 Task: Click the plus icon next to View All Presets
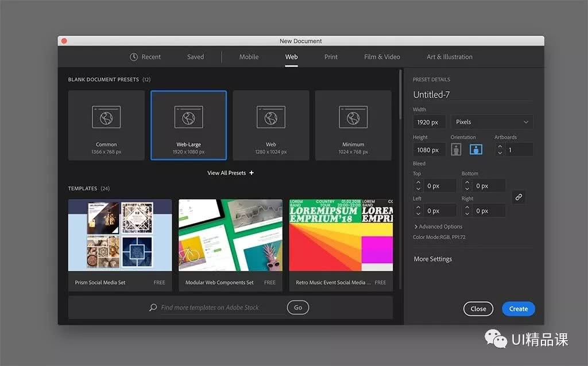tap(252, 173)
